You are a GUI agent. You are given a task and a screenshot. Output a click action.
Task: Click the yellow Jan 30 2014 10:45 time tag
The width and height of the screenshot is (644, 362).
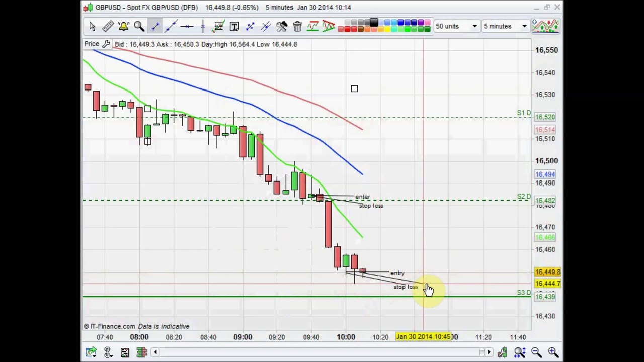pos(424,337)
